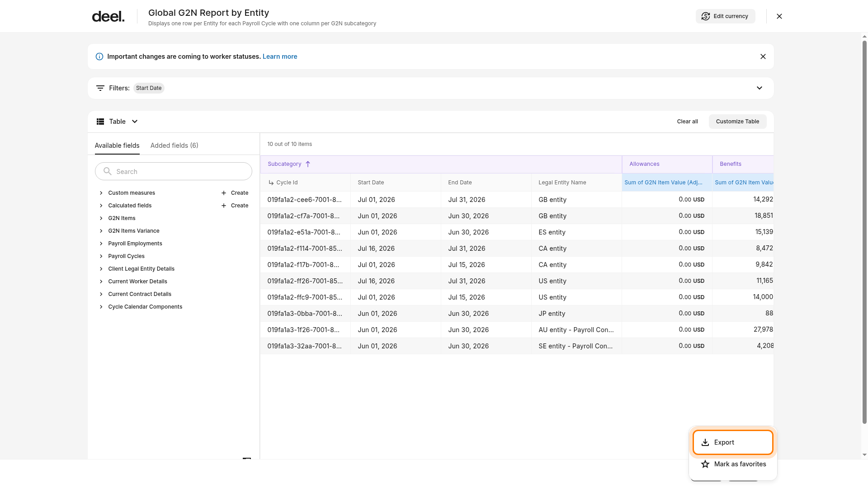The height and width of the screenshot is (488, 868).
Task: Expand Payroll Employments group
Action: coord(101,244)
